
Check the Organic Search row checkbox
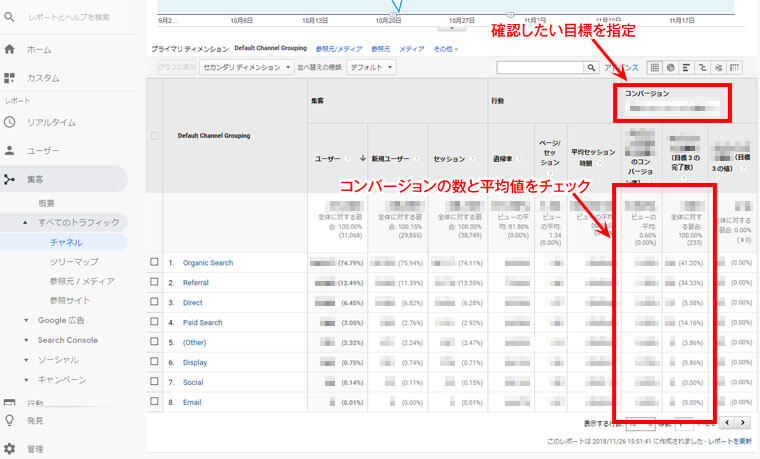154,262
